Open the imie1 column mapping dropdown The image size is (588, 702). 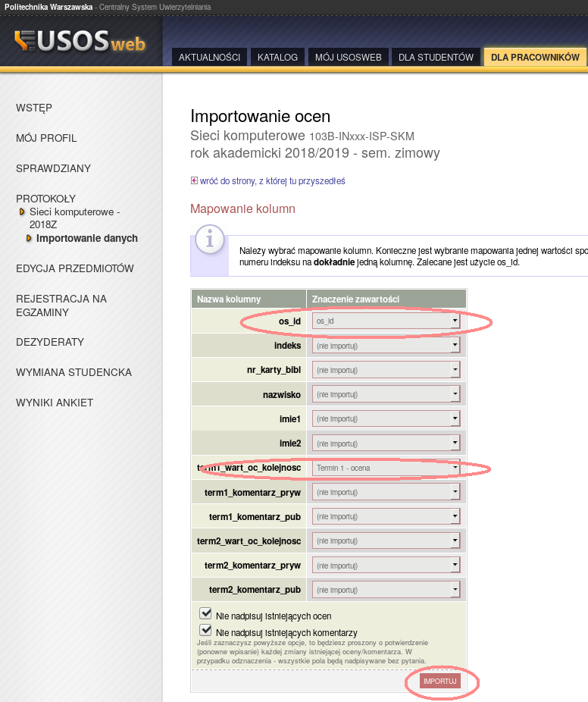(386, 418)
